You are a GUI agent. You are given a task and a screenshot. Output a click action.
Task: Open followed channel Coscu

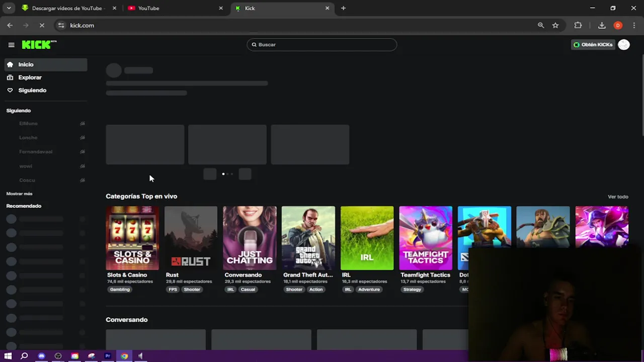[27, 180]
